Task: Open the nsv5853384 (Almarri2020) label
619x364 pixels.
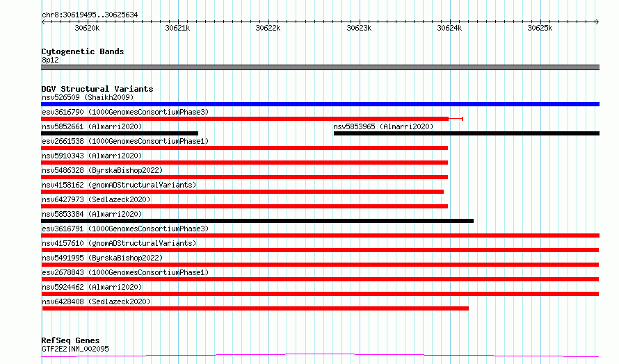Action: (92, 214)
